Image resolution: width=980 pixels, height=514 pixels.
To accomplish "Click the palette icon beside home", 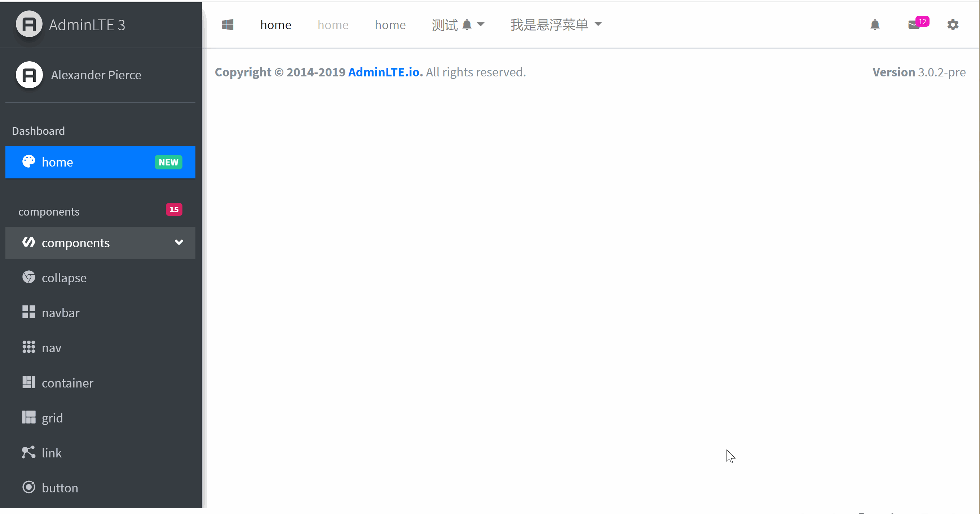I will pos(28,162).
